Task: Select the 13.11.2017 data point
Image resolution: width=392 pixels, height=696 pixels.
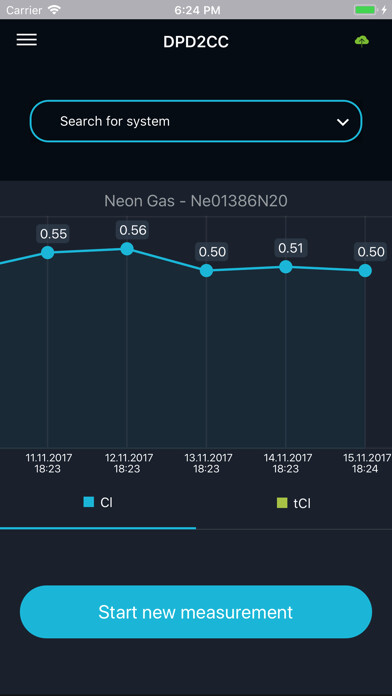Action: click(206, 270)
